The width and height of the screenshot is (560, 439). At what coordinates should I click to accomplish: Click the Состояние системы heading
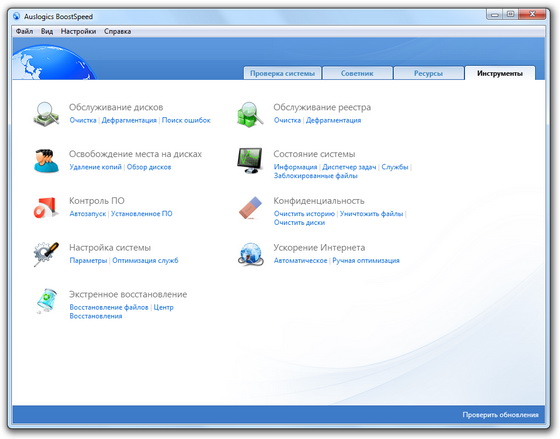pyautogui.click(x=314, y=154)
